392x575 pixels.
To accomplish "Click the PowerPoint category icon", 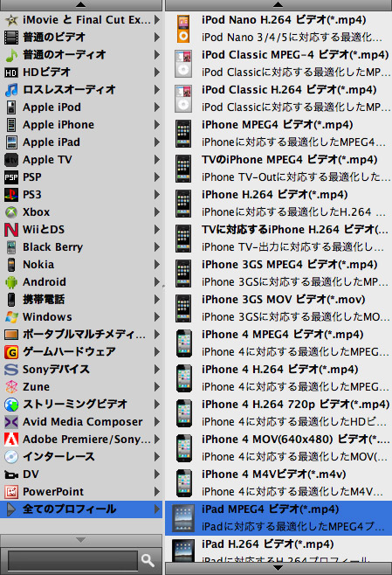I will point(11,492).
